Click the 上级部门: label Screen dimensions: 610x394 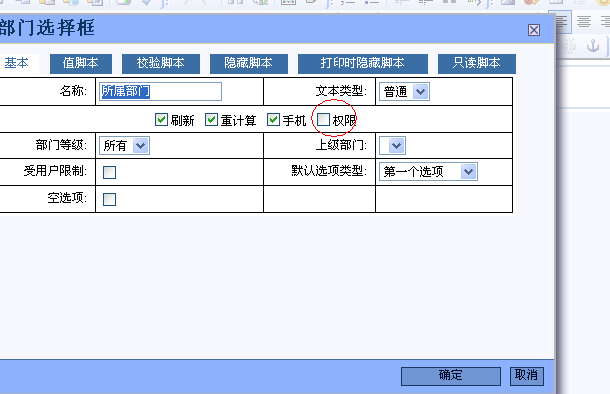341,145
